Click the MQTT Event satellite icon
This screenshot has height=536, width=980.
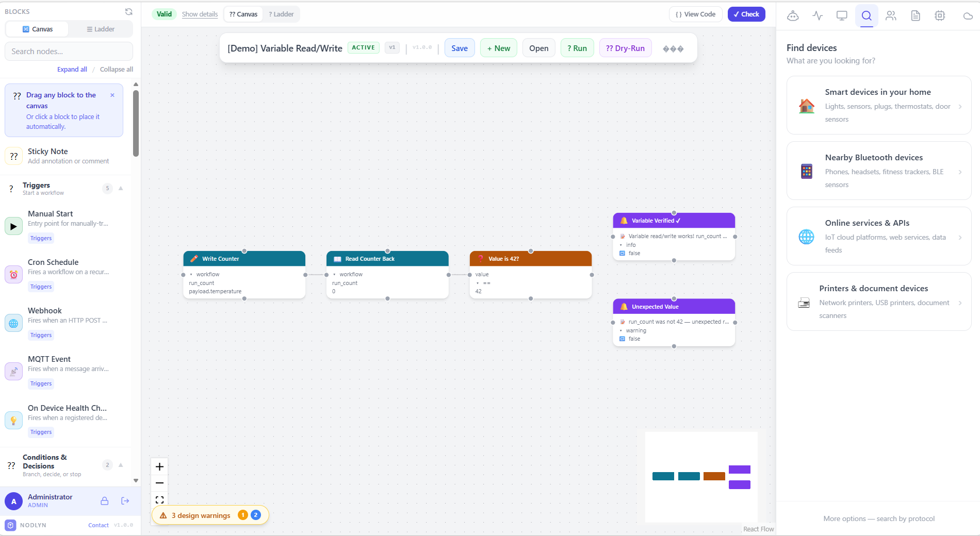(13, 372)
